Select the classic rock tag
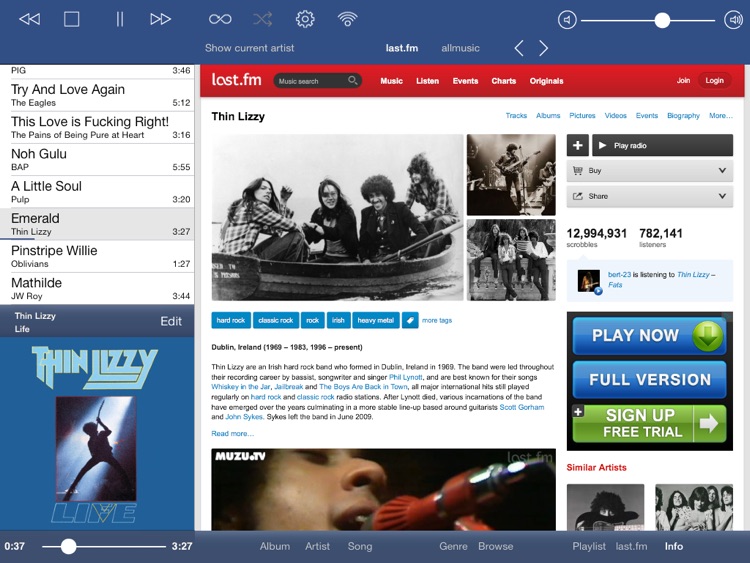750x563 pixels. (276, 320)
